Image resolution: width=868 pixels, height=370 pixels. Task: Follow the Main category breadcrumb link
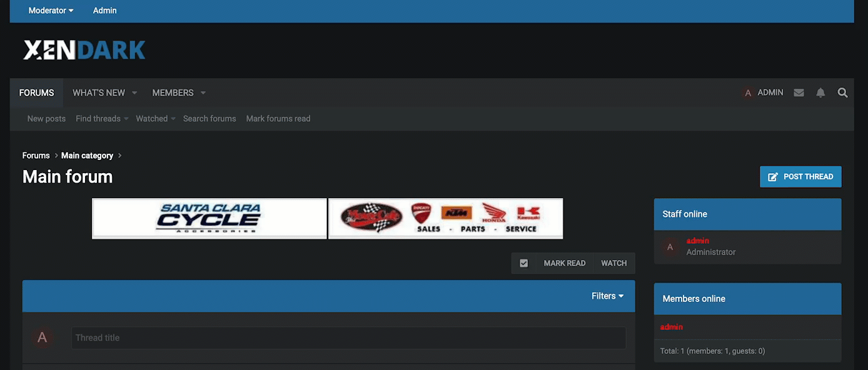click(x=87, y=156)
